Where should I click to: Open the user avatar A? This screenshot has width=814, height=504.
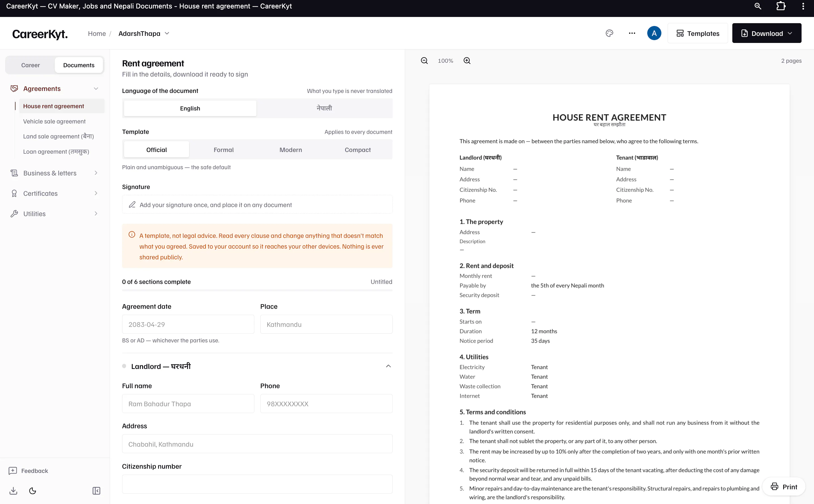coord(654,33)
